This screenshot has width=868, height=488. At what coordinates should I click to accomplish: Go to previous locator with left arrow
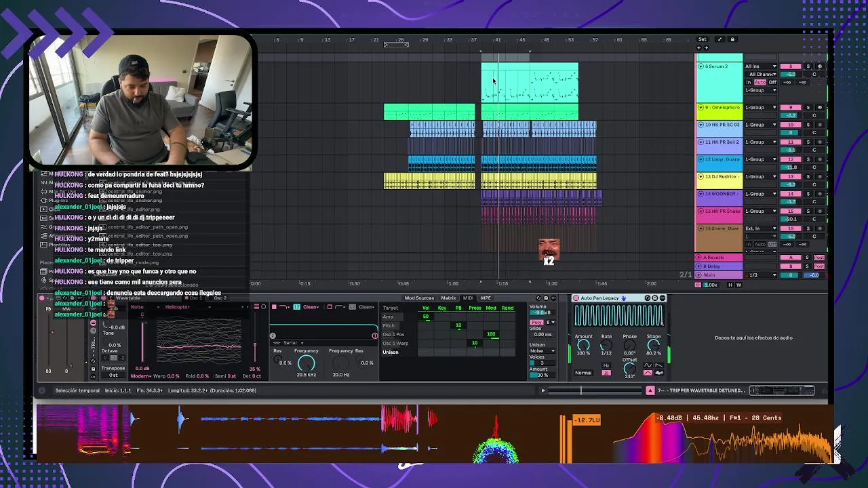tap(699, 47)
